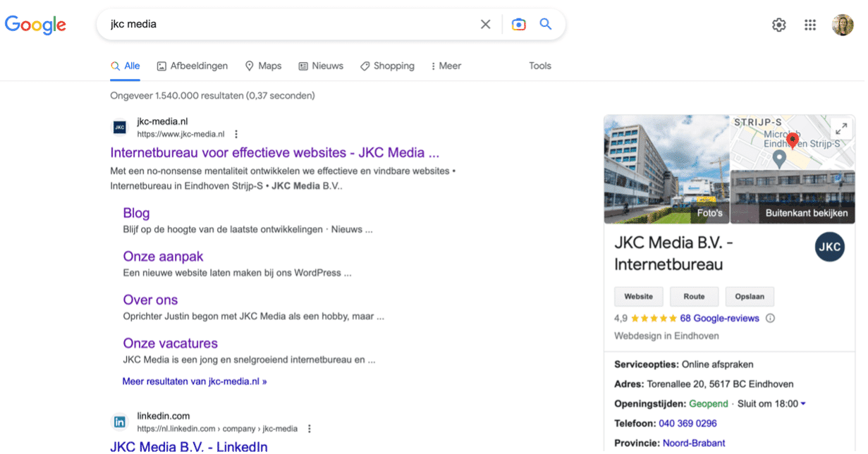Switch to Shopping tab
This screenshot has width=868, height=454.
coord(387,66)
